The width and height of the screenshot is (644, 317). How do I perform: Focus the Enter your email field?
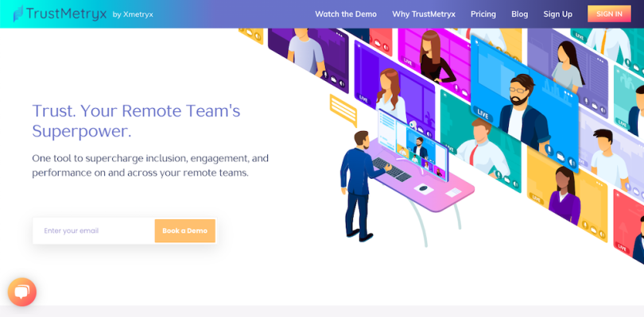[94, 230]
